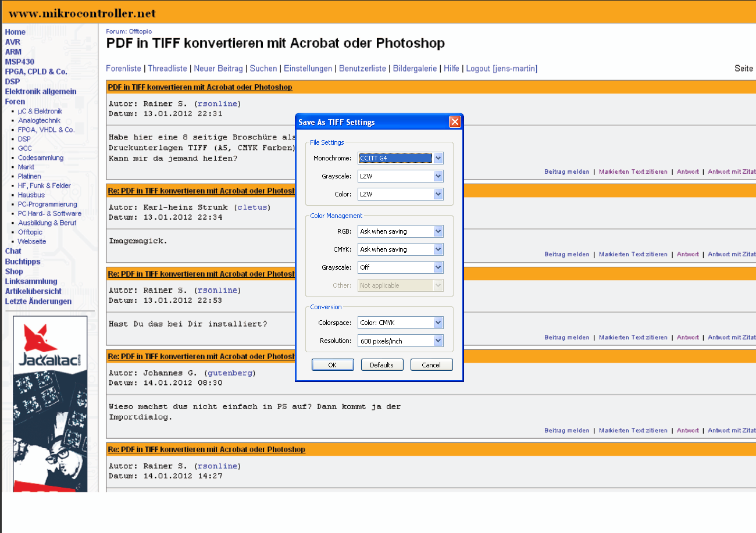
Task: Click the www.mikrocontroller.net site header
Action: pyautogui.click(x=82, y=13)
